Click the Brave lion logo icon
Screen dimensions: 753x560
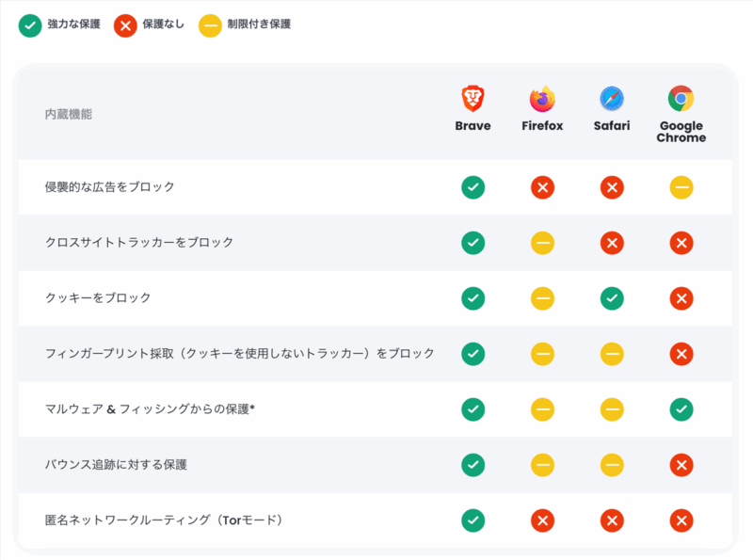pos(473,99)
